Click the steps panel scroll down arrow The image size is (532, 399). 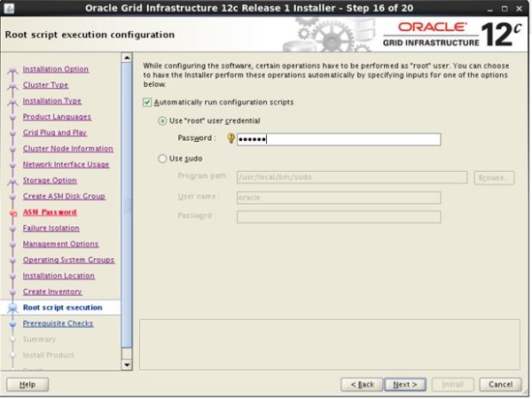[x=127, y=365]
